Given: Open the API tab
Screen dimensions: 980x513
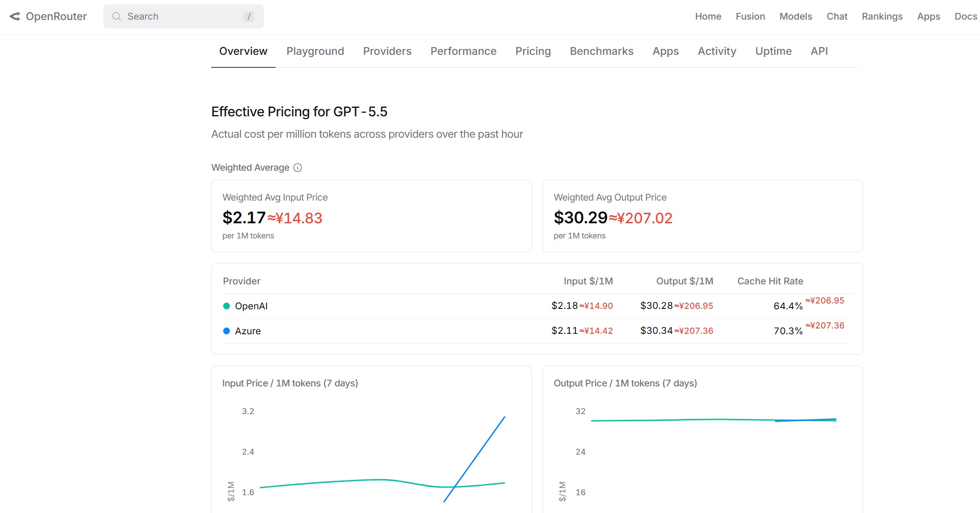Looking at the screenshot, I should coord(819,51).
